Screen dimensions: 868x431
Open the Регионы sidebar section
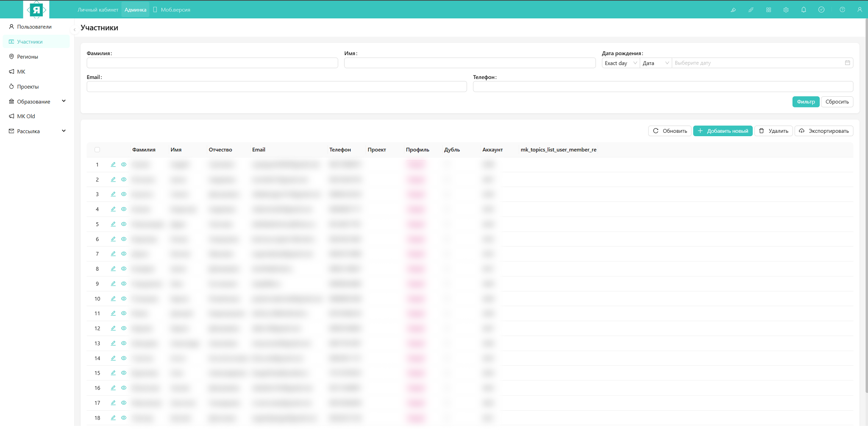click(28, 56)
